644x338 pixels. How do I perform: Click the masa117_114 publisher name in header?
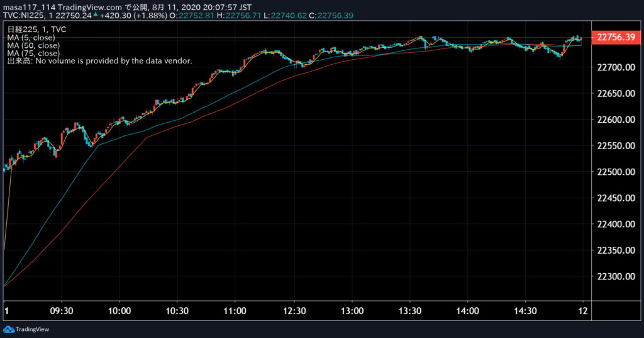[x=29, y=8]
